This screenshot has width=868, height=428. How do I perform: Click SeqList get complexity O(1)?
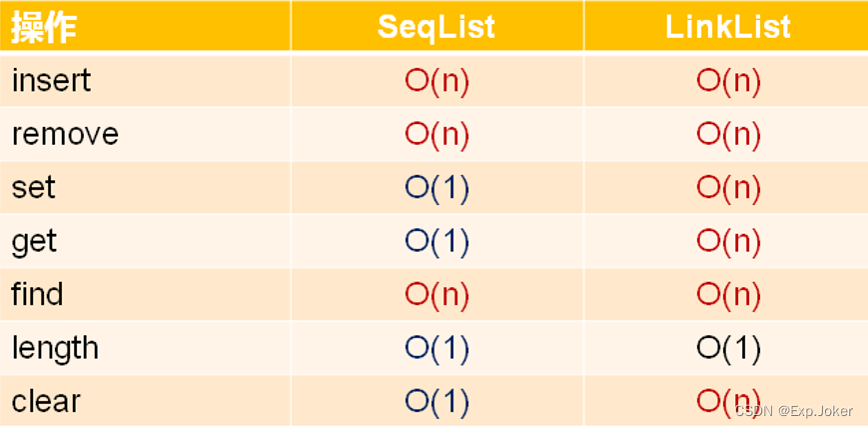(436, 241)
